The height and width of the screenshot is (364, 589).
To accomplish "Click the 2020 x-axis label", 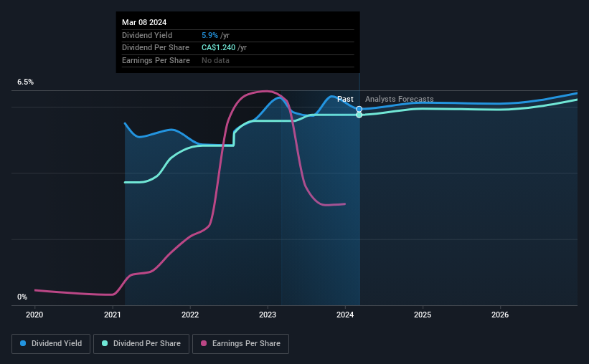I will (x=34, y=315).
